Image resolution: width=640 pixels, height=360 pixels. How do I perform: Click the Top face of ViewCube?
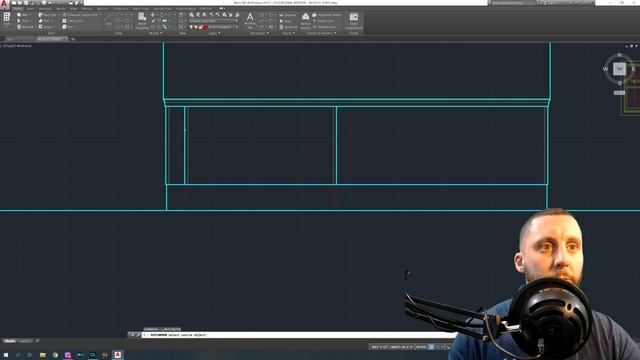click(x=620, y=69)
